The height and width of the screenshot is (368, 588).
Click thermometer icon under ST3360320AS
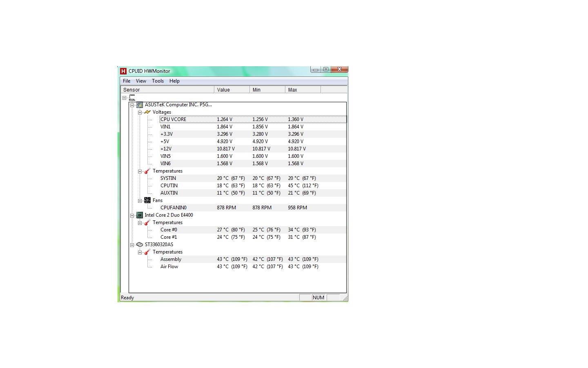click(147, 252)
